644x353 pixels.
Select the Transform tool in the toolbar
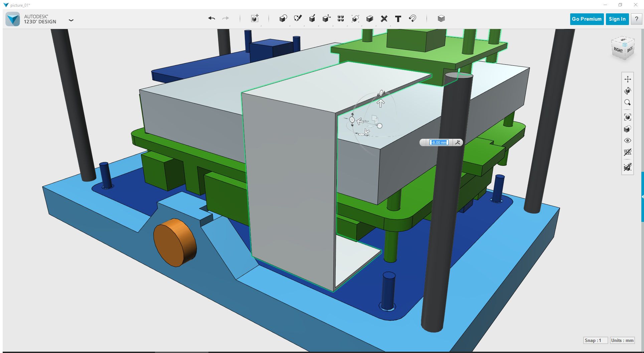click(255, 19)
